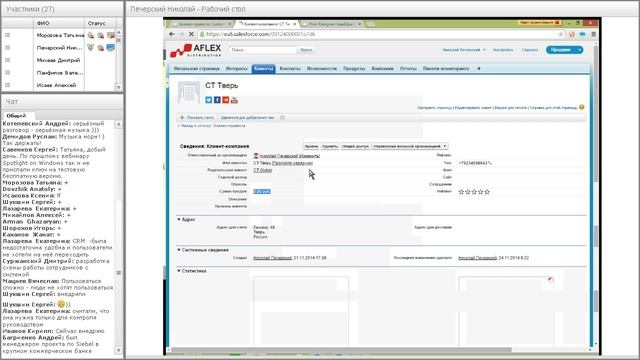Switch to the first browser tab
This screenshot has width=640, height=360.
click(201, 24)
